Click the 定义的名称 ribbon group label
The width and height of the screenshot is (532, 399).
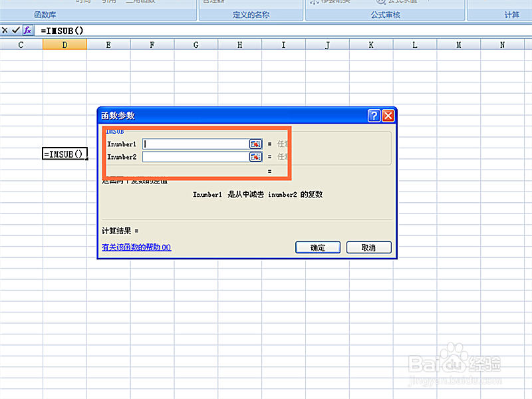251,15
